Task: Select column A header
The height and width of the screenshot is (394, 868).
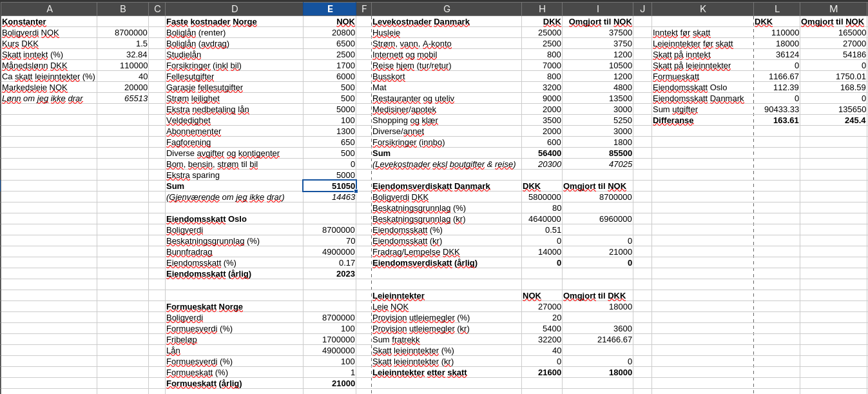Action: (x=49, y=9)
